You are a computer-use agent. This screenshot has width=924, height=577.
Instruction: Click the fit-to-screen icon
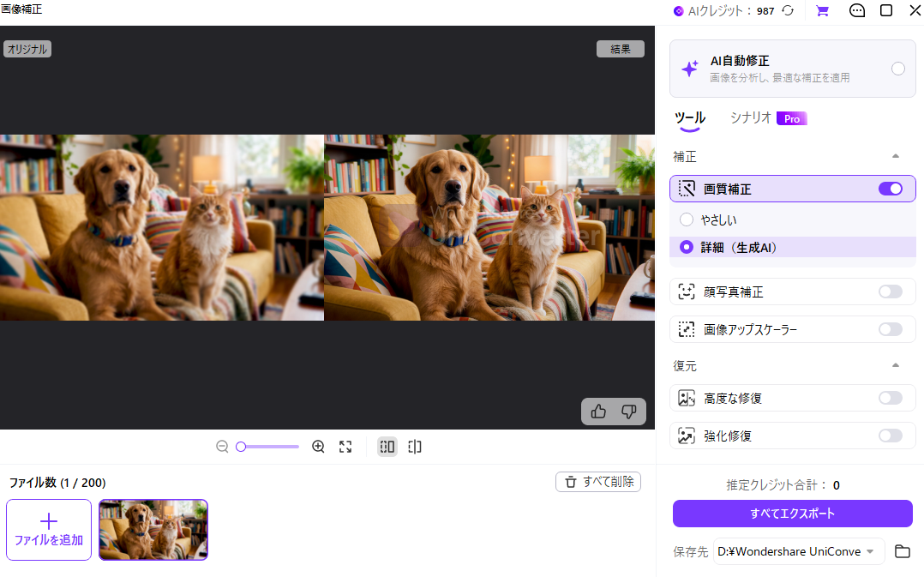point(345,447)
